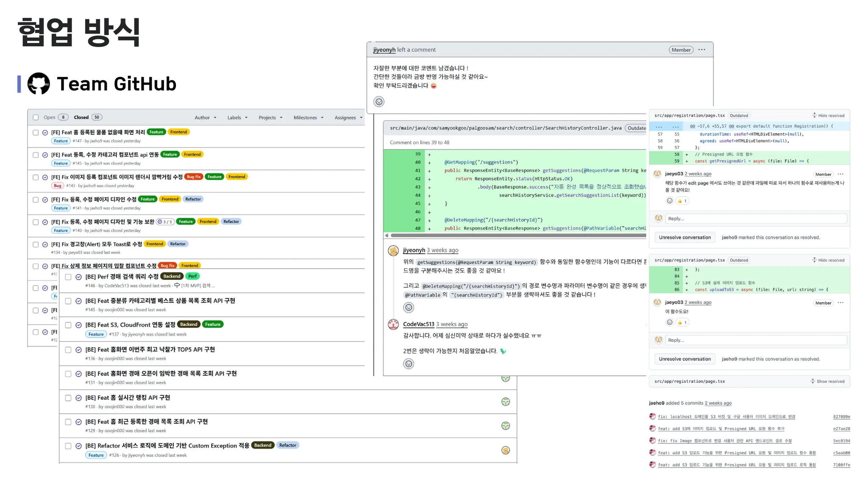Click green Feature label on issue #147
This screenshot has height=488, width=868.
point(156,132)
